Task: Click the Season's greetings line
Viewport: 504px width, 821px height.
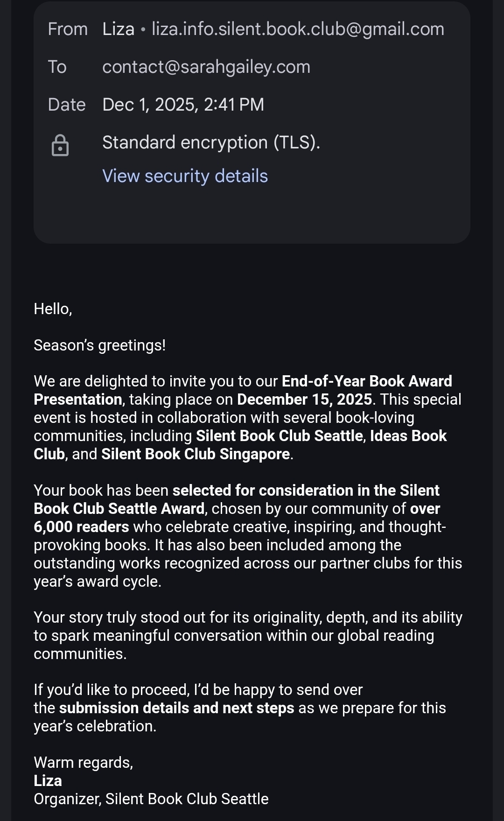Action: click(x=99, y=345)
